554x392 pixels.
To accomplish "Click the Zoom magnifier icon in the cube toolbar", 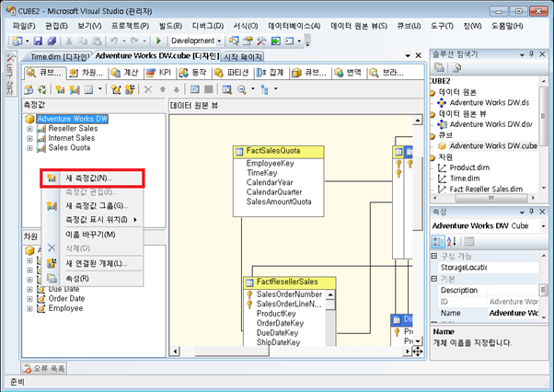I will [x=242, y=89].
